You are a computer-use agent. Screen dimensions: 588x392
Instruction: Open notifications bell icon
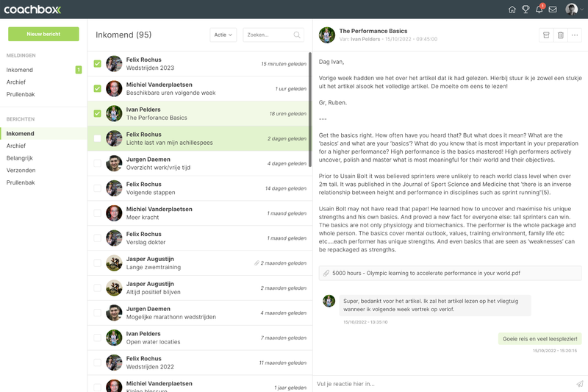pyautogui.click(x=539, y=10)
